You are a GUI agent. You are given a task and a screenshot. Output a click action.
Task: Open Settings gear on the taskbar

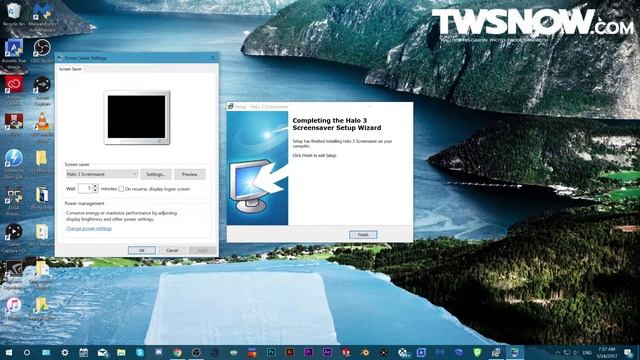(x=64, y=352)
